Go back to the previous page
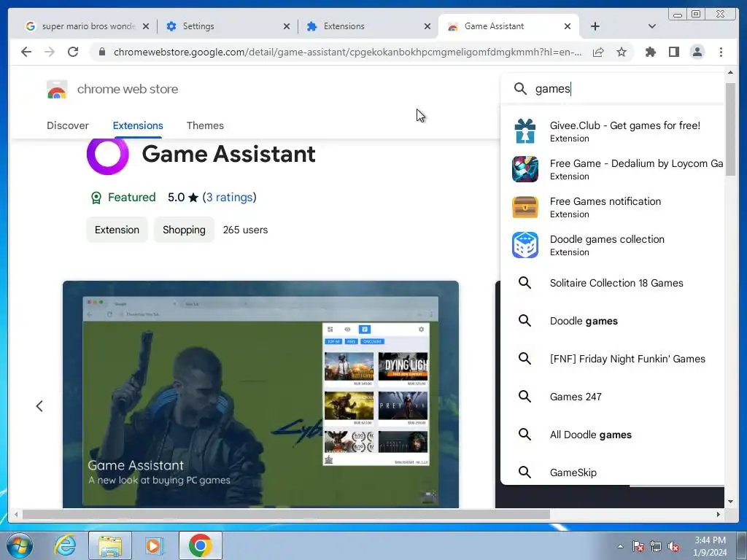The image size is (747, 560). pyautogui.click(x=26, y=52)
